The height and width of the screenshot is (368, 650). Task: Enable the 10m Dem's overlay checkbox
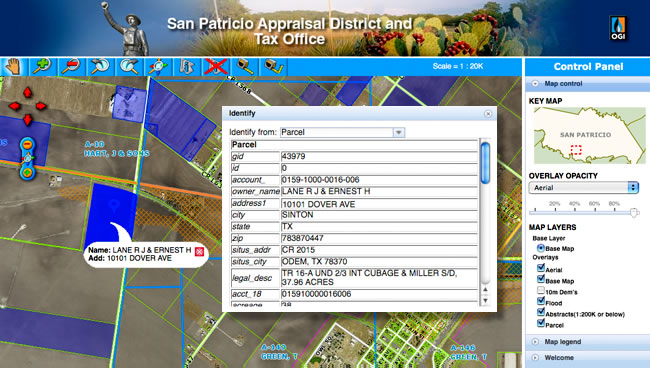541,291
